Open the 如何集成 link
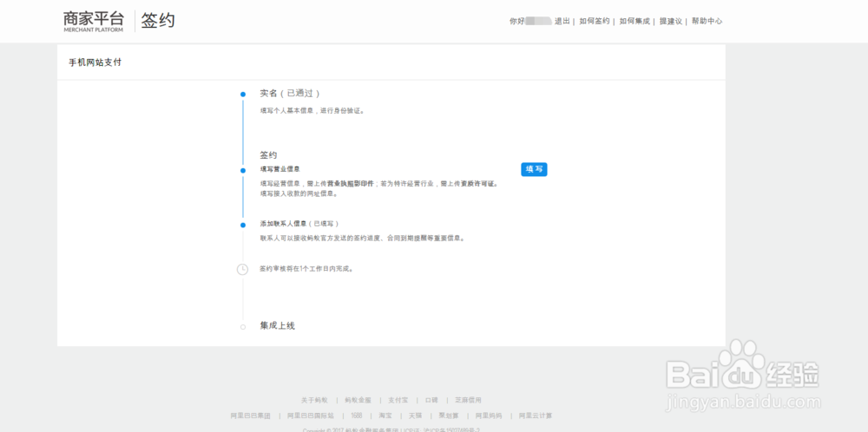 635,21
